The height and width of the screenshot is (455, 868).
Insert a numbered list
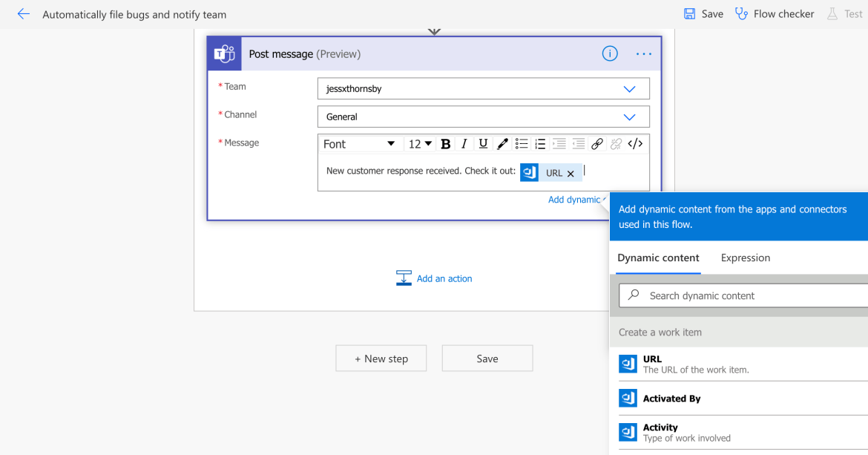(x=540, y=144)
